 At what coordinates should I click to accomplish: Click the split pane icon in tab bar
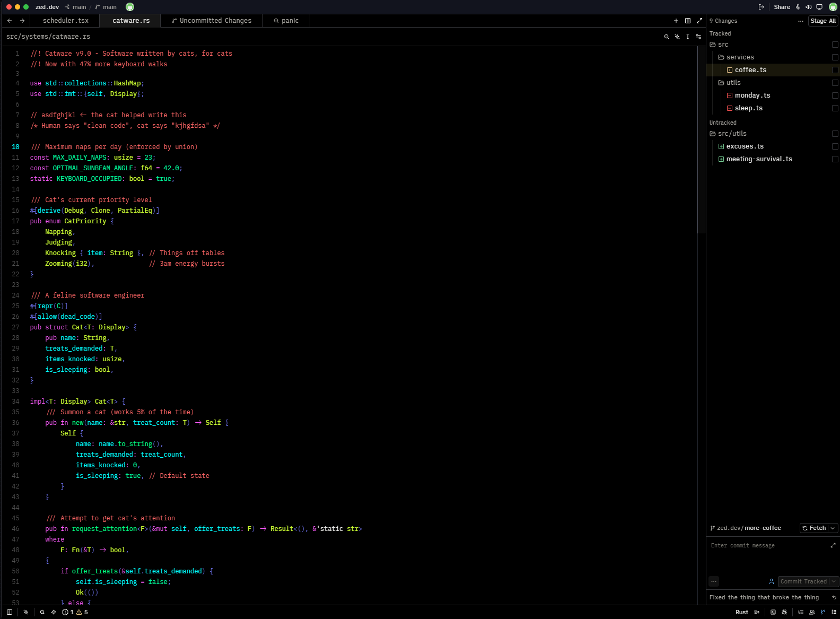click(x=688, y=21)
